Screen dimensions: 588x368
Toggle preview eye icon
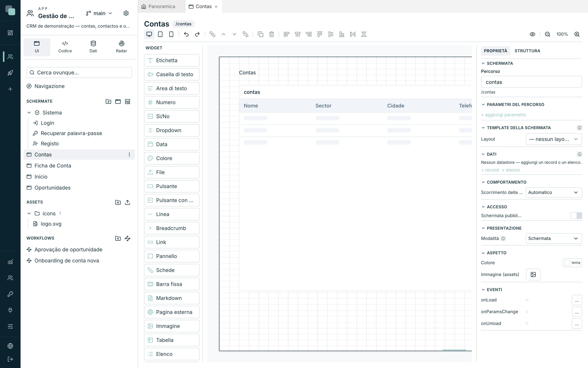coord(532,34)
